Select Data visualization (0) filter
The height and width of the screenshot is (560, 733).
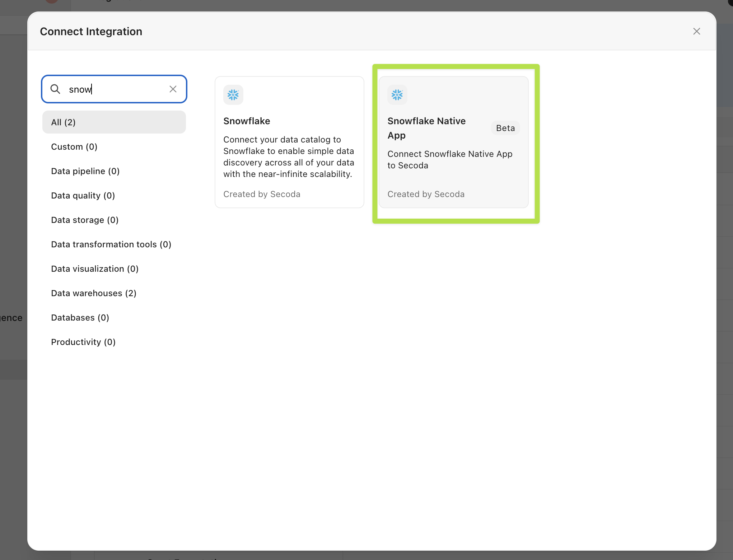95,269
